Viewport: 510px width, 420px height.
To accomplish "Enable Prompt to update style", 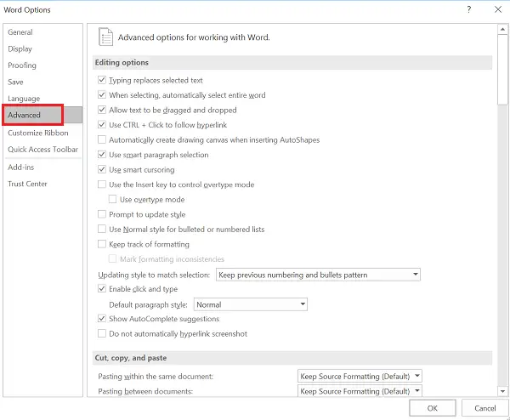I will coord(103,215).
